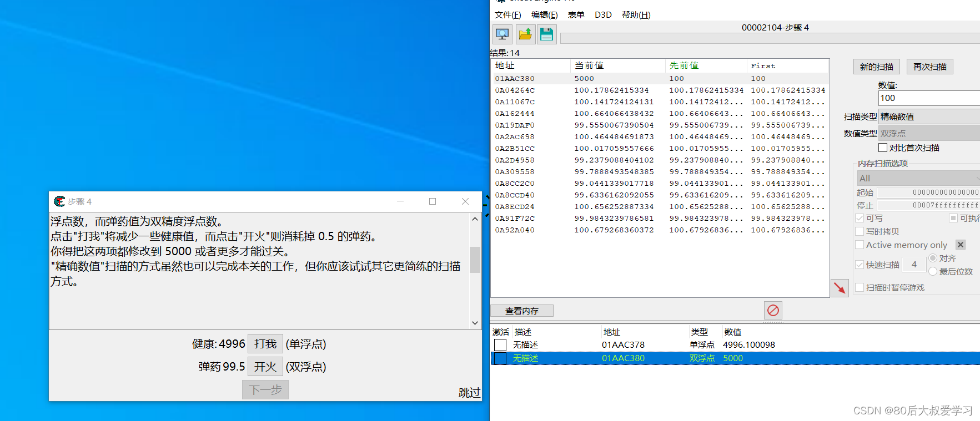Click the X beside Active memory only
The height and width of the screenshot is (421, 980).
pos(961,245)
